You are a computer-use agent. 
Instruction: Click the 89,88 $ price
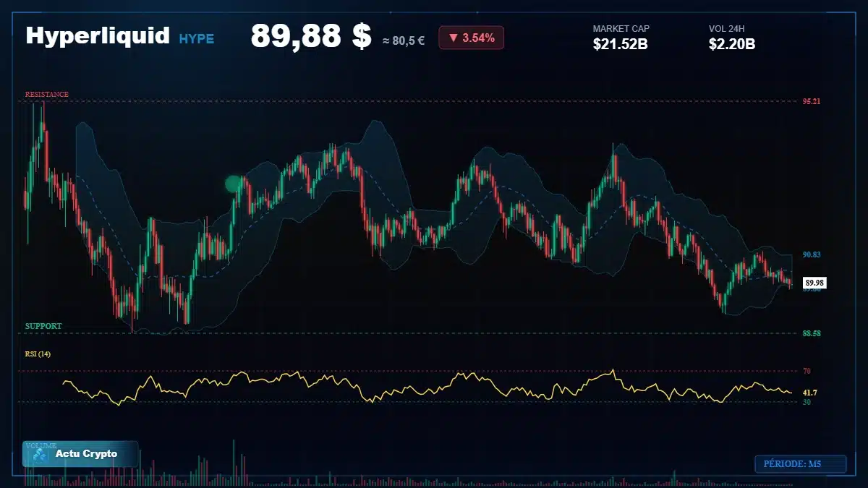pos(311,37)
